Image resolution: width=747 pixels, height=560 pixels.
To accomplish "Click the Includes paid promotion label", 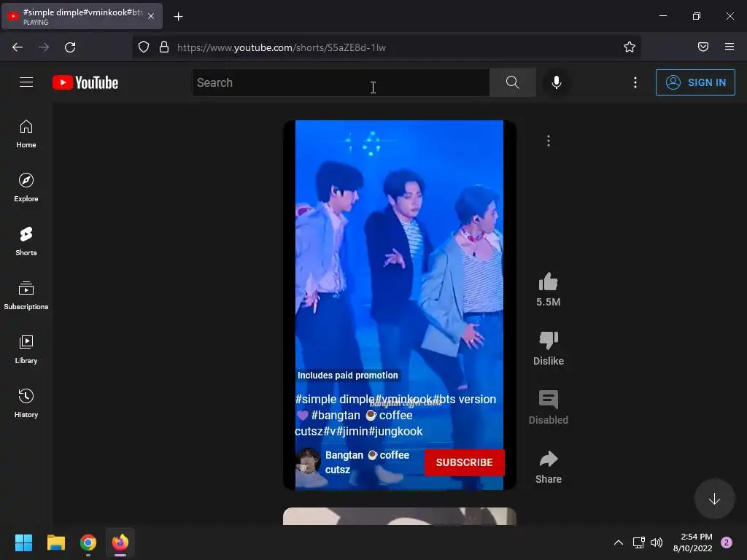I will click(347, 376).
